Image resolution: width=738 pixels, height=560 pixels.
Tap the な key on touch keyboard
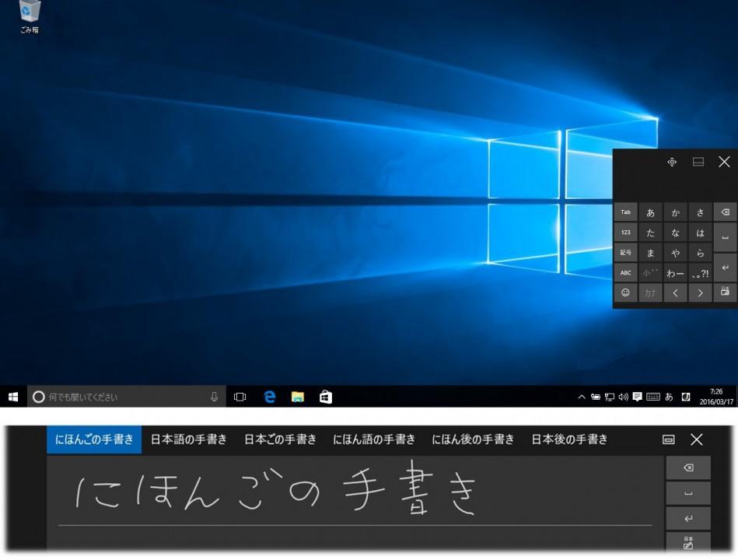[675, 233]
